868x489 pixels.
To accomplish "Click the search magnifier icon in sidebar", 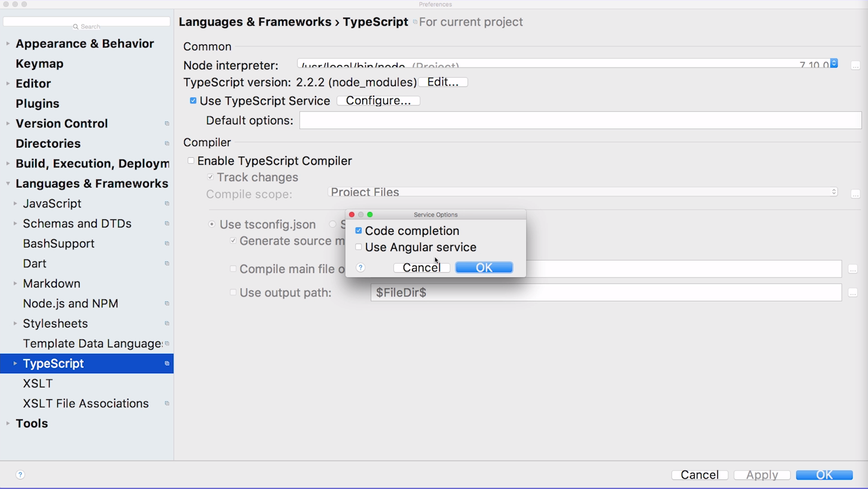I will coord(76,27).
